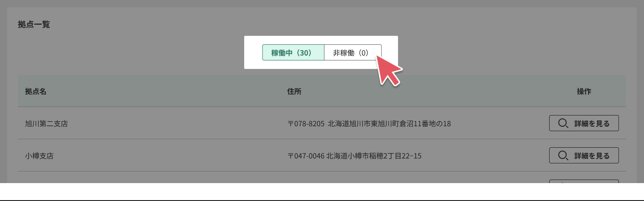Click the address 北海道小樽市稲穂2丁目22−15

click(374, 156)
